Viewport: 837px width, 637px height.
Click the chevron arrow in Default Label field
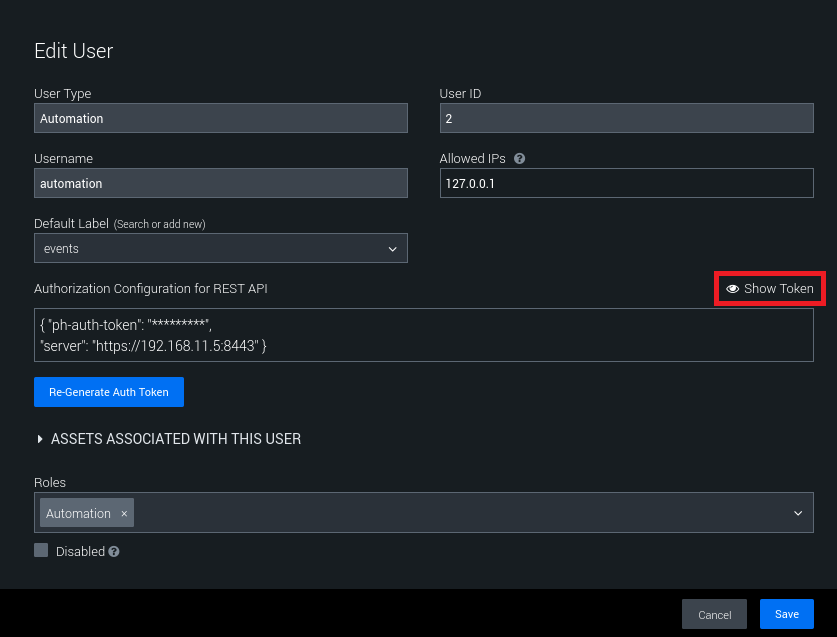click(391, 248)
